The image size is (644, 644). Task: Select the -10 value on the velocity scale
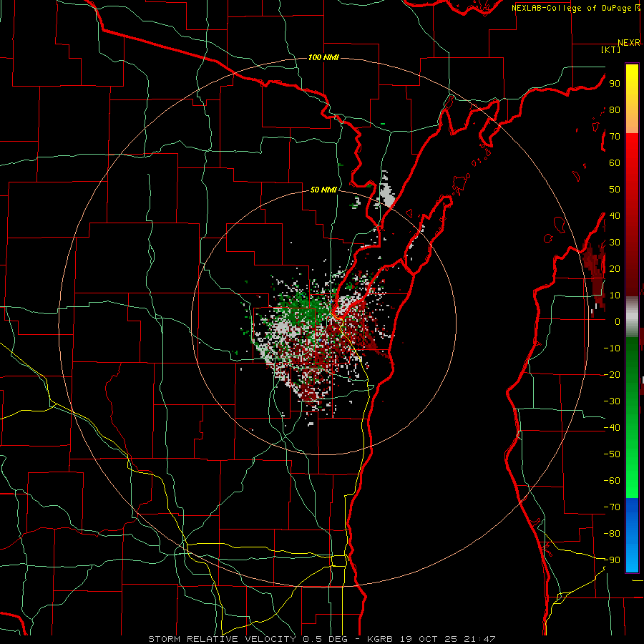612,348
